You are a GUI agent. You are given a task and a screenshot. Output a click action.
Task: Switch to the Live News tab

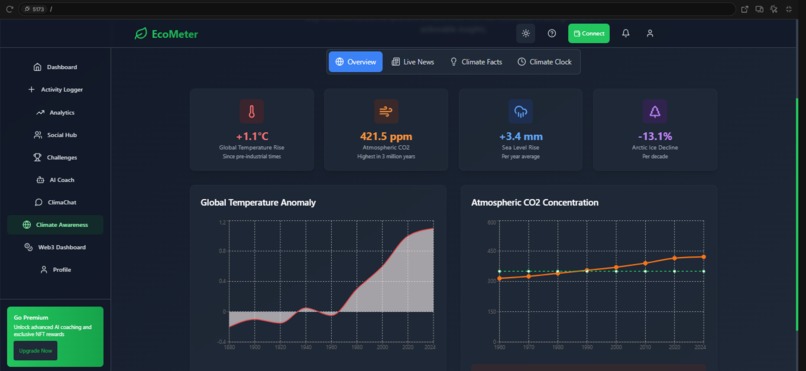[413, 62]
